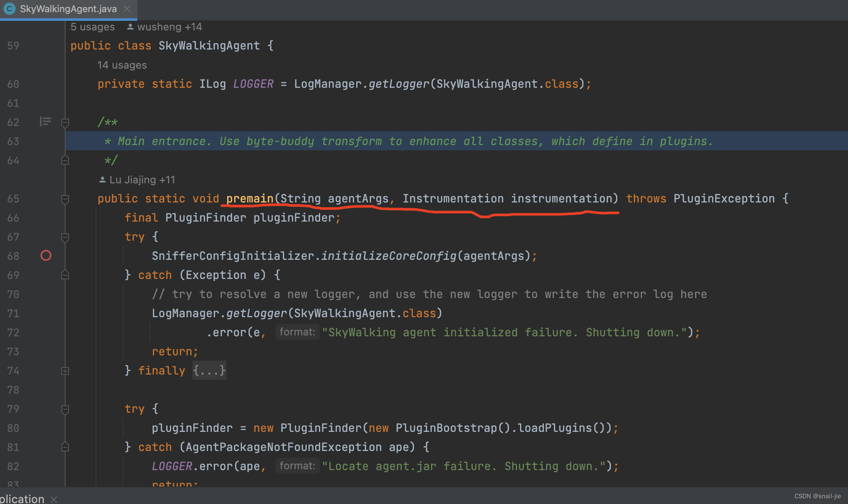Screen dimensions: 848x504
Task: Click the Main entrance comment on line 63
Action: 408,141
